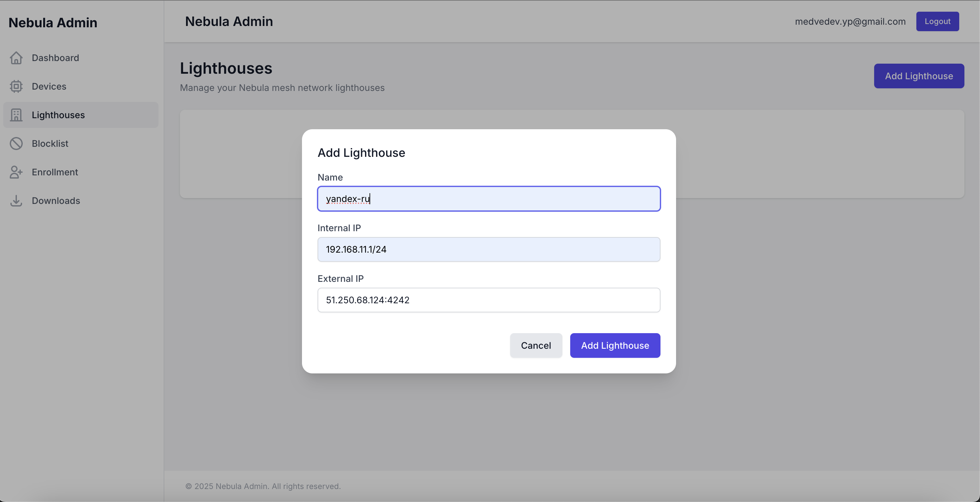
Task: Click the Dashboard home icon
Action: point(16,58)
